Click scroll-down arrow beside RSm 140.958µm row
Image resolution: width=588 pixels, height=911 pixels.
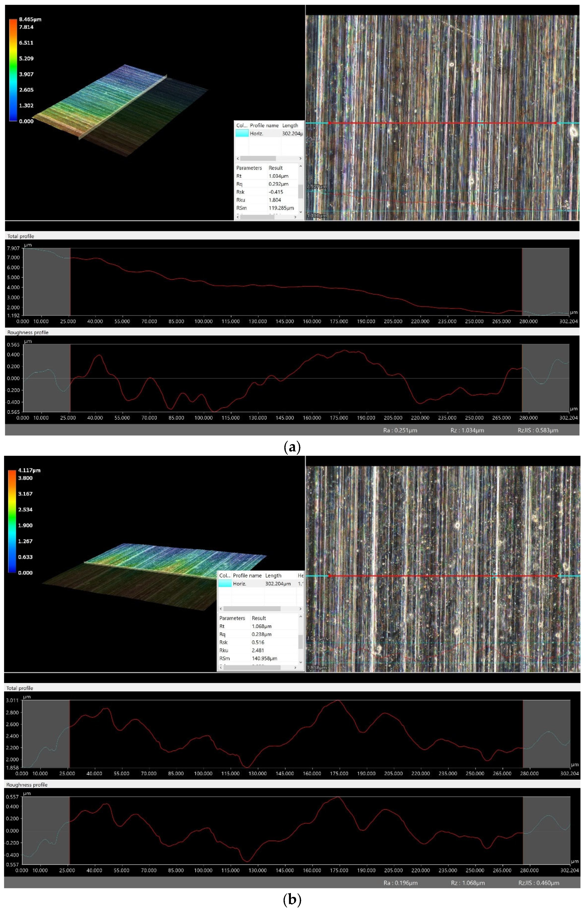[x=301, y=662]
